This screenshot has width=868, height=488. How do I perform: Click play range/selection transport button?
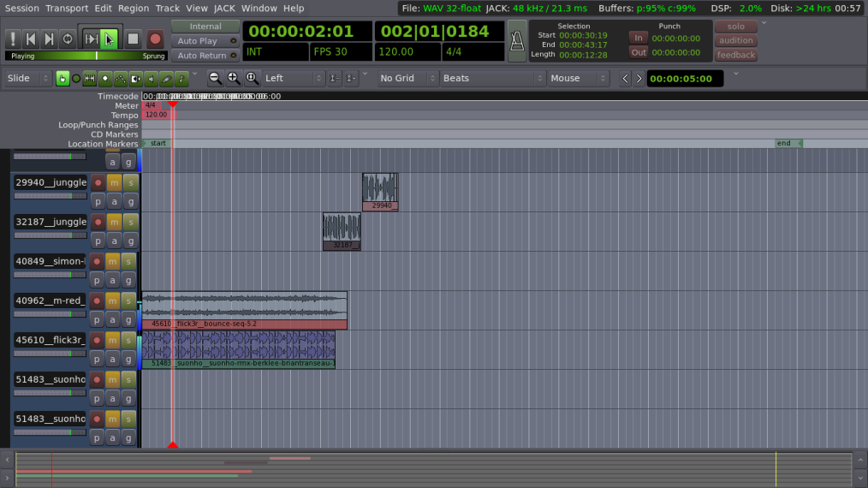91,39
